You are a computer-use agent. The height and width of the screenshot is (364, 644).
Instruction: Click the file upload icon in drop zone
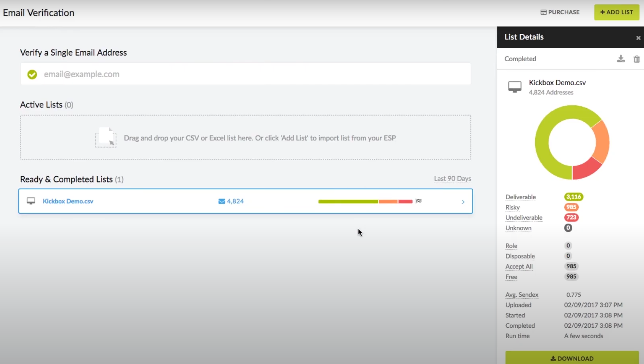click(106, 138)
